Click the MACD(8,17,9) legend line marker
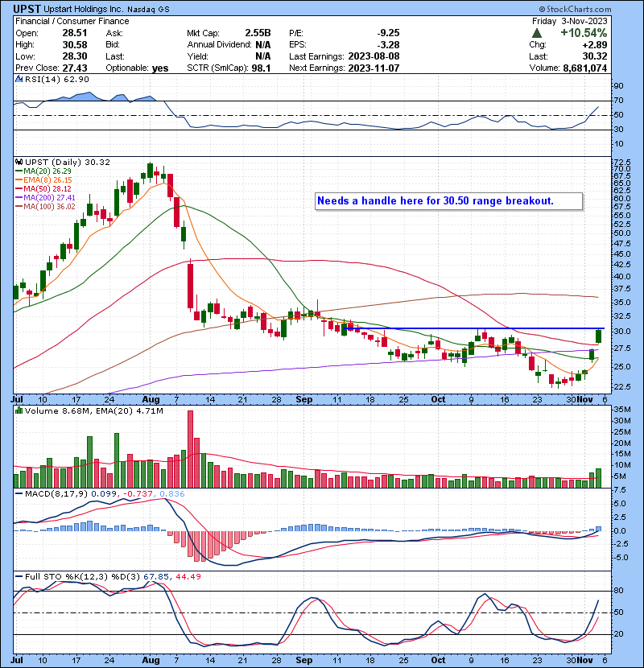This screenshot has width=644, height=668. coord(19,494)
